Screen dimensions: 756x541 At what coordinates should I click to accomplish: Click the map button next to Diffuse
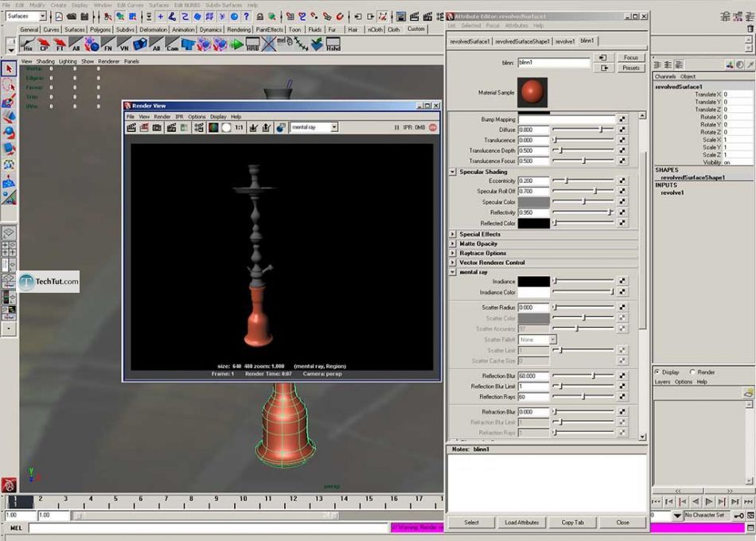(622, 130)
